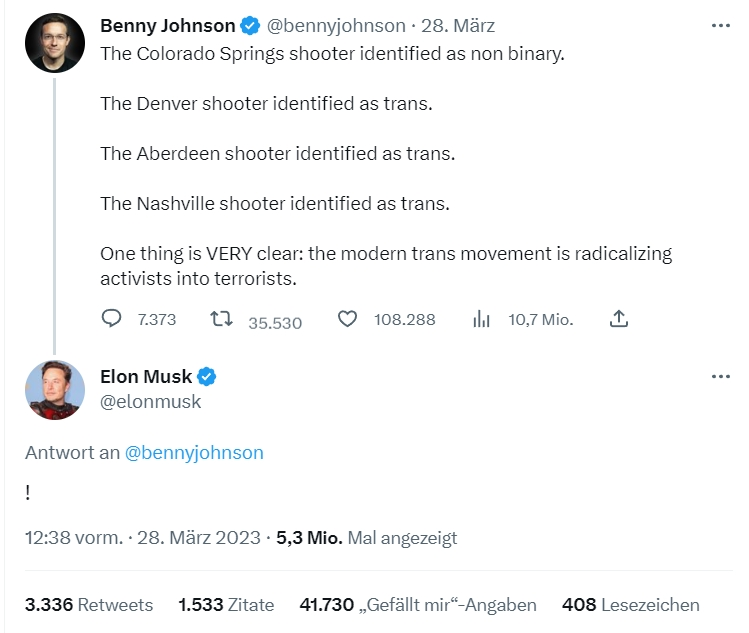Click the 28. März date on original tweet
This screenshot has height=633, width=749.
pos(459,25)
